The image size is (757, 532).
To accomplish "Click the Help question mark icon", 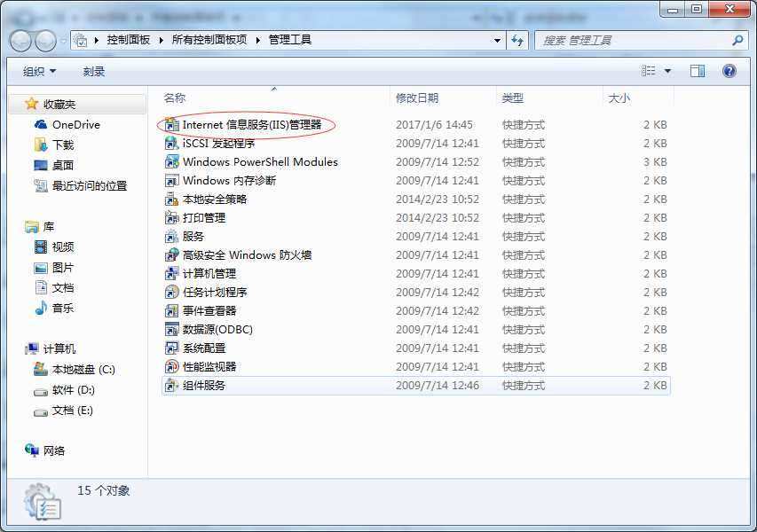I will [729, 72].
